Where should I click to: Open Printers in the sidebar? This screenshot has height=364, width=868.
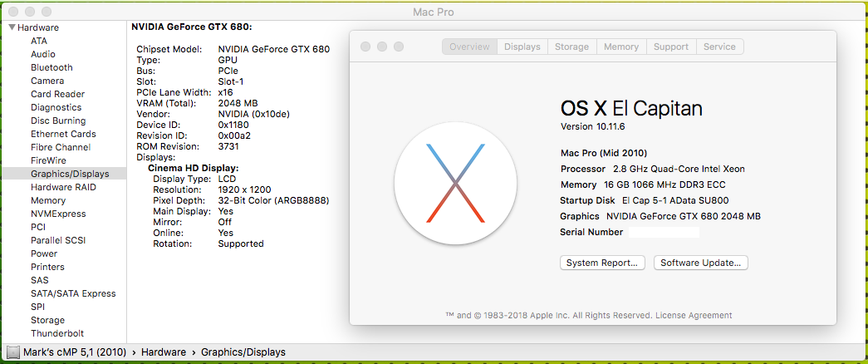[x=47, y=267]
